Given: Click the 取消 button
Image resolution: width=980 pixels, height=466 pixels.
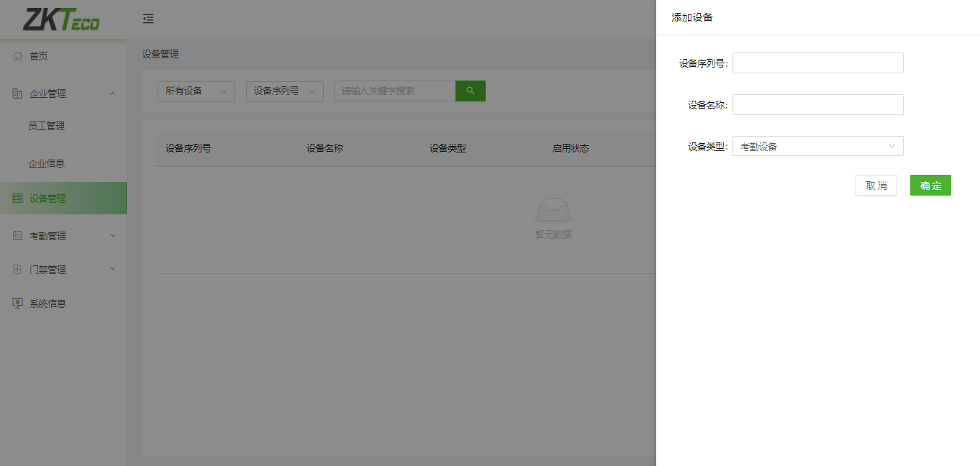Looking at the screenshot, I should [x=876, y=186].
